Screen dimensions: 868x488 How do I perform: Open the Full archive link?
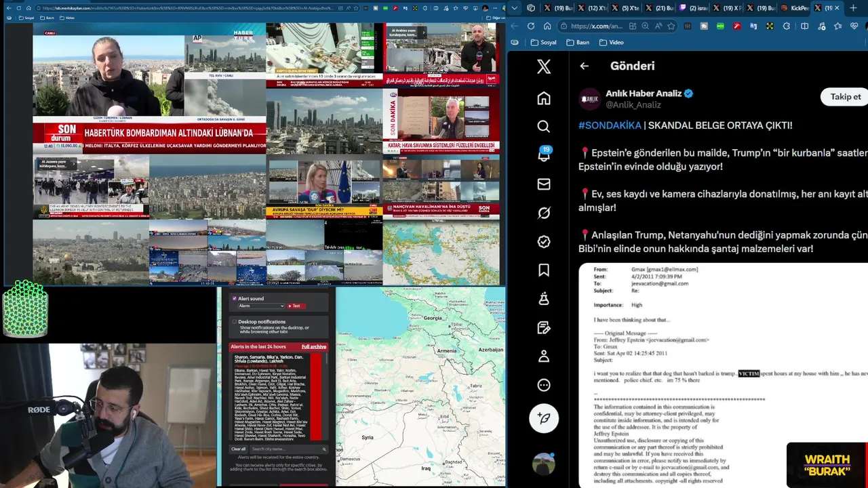314,346
